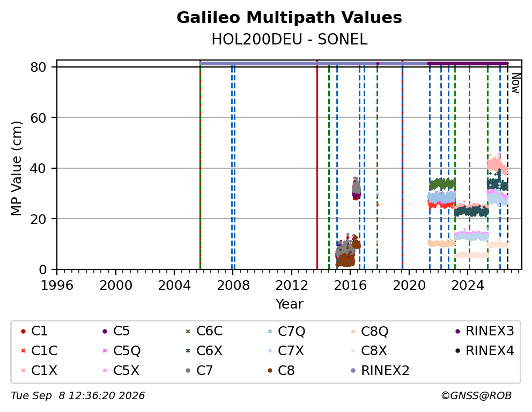
Task: Click the C1 legend marker
Action: (x=23, y=331)
